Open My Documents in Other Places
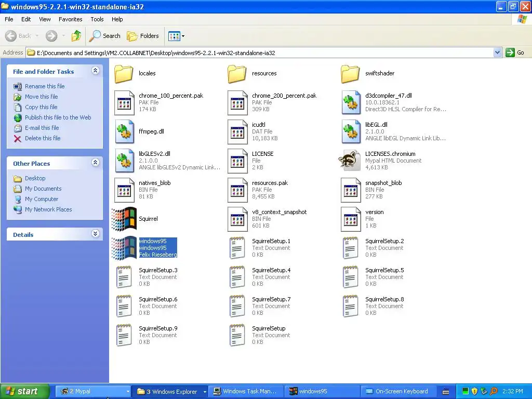The height and width of the screenshot is (399, 532). tap(43, 189)
